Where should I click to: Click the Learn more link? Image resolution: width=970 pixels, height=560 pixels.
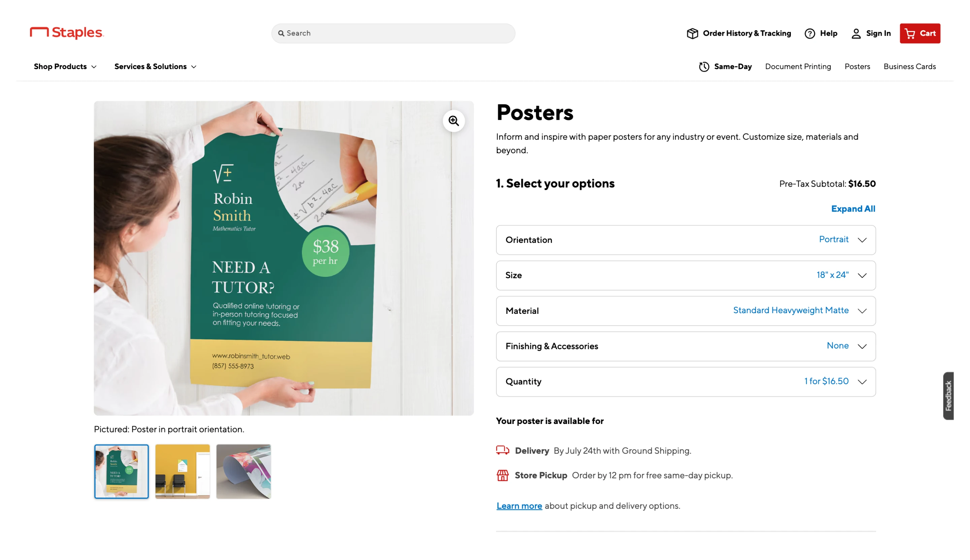click(519, 505)
